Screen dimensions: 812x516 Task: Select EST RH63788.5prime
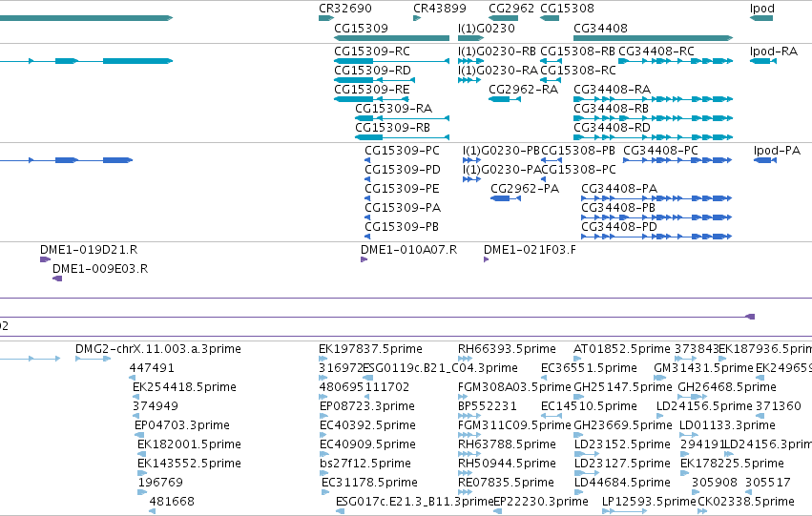(x=469, y=454)
